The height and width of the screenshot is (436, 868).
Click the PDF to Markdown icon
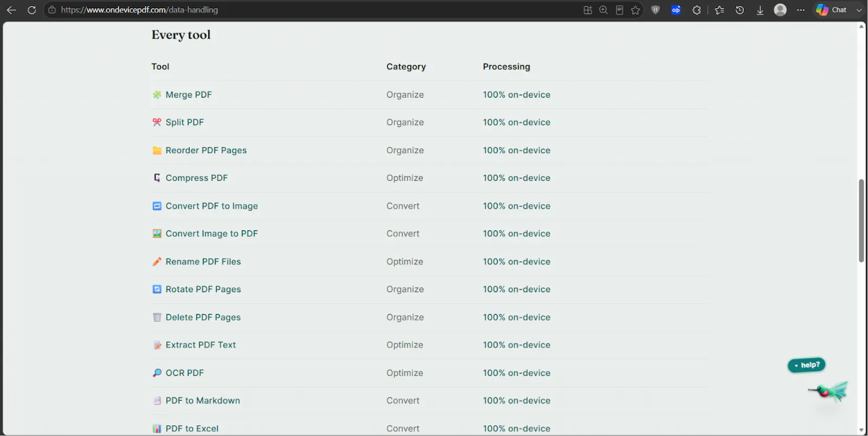click(157, 401)
